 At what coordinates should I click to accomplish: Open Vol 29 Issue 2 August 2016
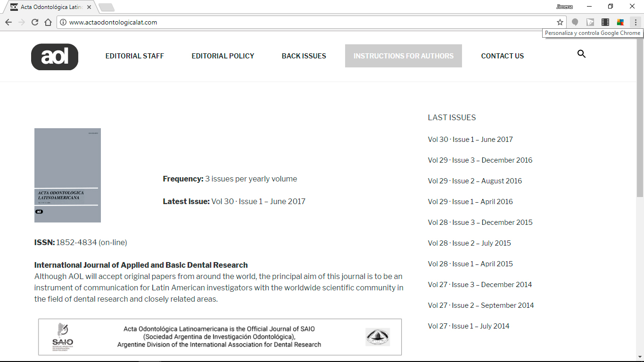click(x=475, y=181)
